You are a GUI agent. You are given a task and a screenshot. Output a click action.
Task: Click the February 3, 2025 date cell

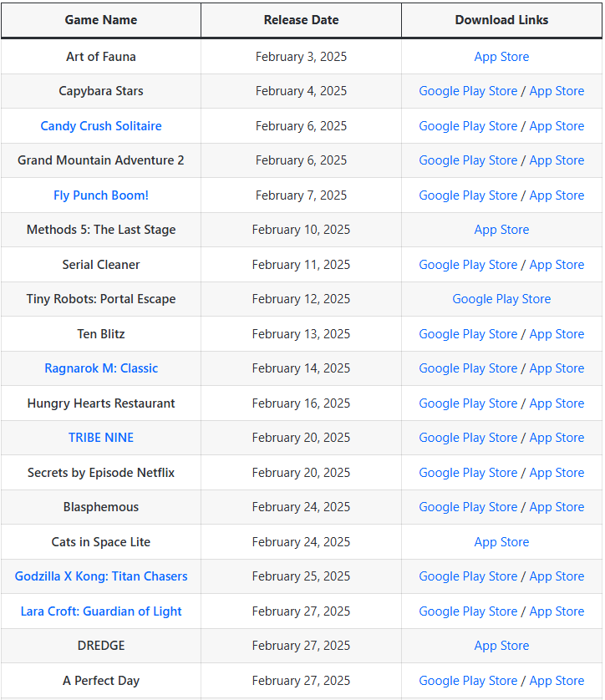pyautogui.click(x=301, y=57)
